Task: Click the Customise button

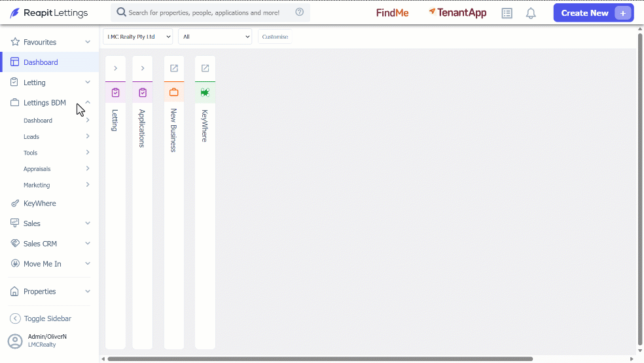Action: 275,37
